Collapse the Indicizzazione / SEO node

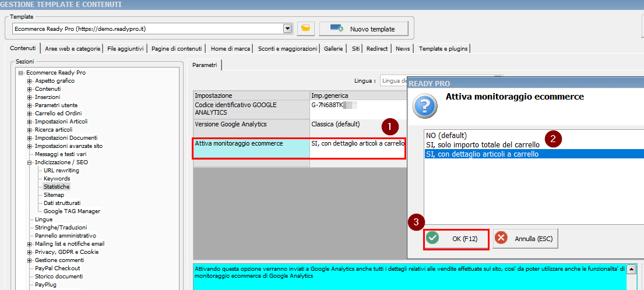coord(29,162)
